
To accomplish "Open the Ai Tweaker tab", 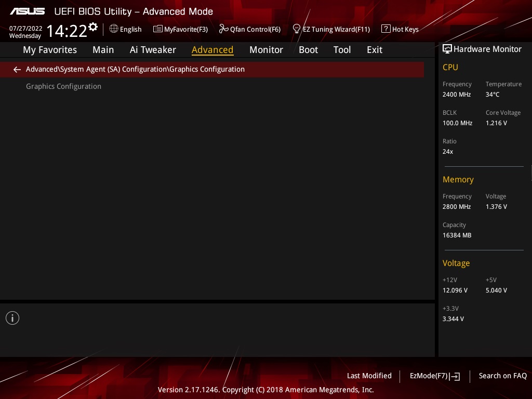I will coord(153,50).
